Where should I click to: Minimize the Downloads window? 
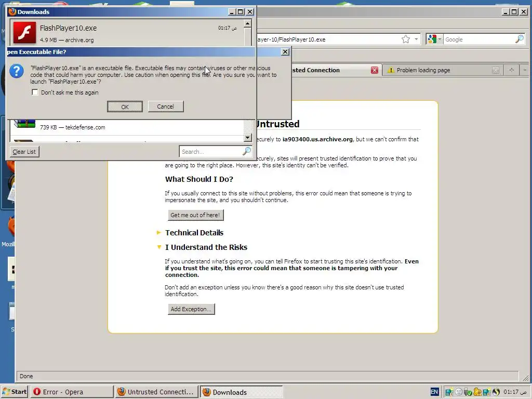point(232,12)
